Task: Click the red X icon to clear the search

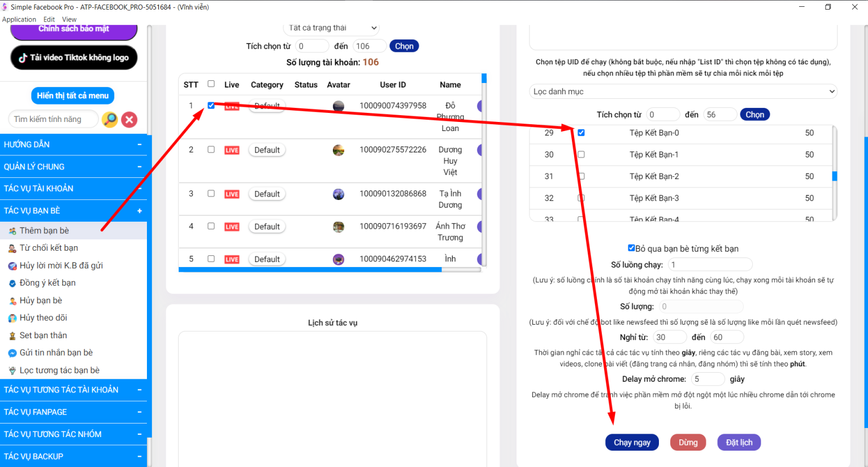Action: (129, 119)
